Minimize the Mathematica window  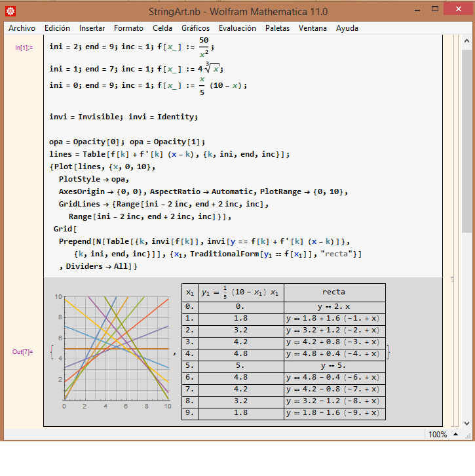pyautogui.click(x=417, y=10)
